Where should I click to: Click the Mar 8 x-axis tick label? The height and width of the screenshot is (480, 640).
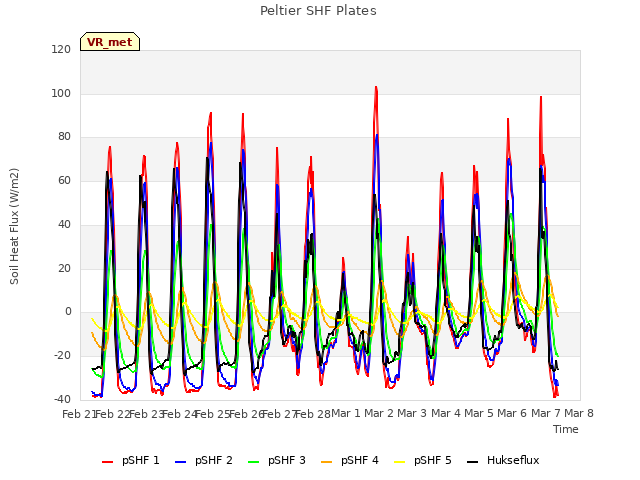click(579, 414)
